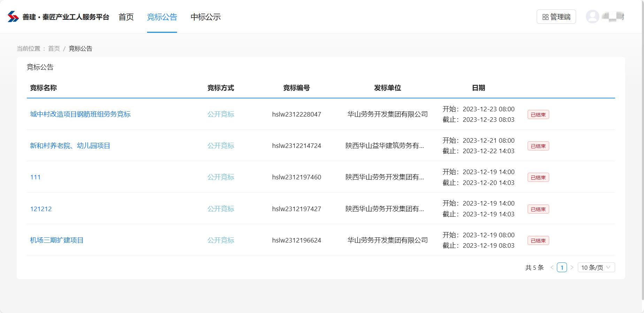The width and height of the screenshot is (644, 313).
Task: Open the bid named 121212
Action: tap(41, 209)
